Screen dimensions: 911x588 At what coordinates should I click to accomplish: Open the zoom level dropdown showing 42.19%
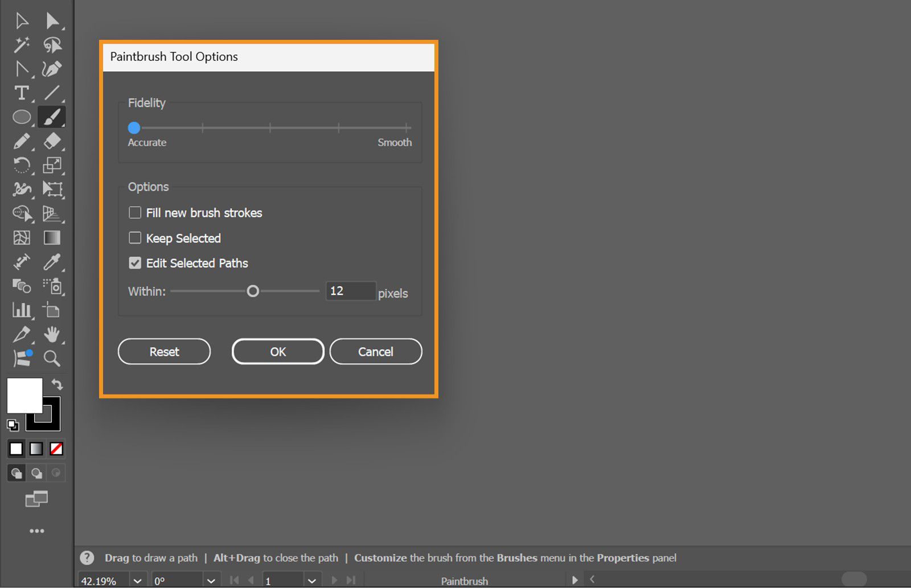click(137, 580)
